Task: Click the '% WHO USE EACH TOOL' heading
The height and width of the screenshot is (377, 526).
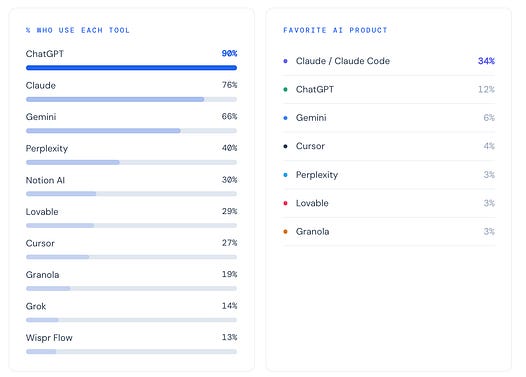Action: point(77,30)
